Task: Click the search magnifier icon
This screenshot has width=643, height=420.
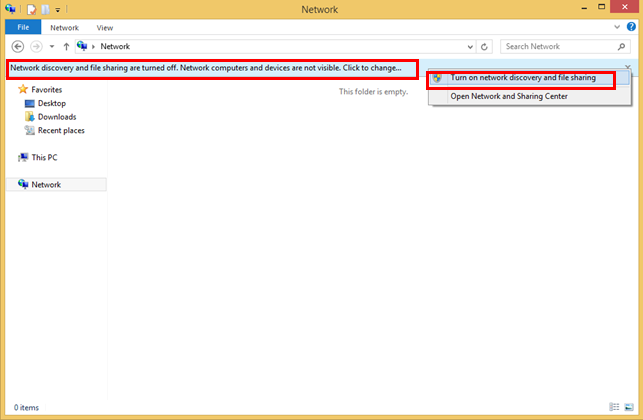Action: tap(621, 47)
